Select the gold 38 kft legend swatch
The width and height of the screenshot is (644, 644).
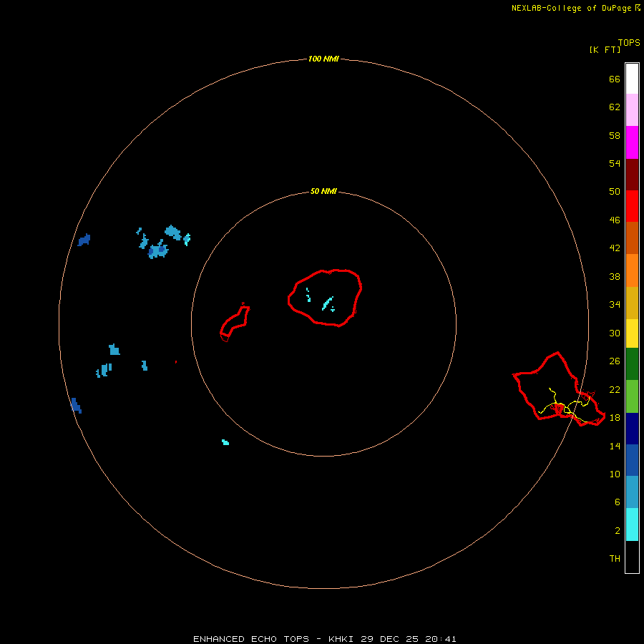point(632,303)
